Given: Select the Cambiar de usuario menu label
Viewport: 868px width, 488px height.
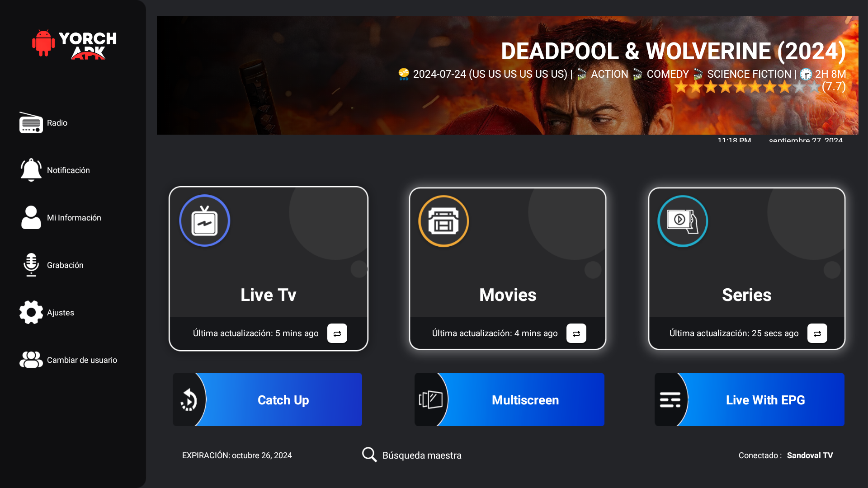Looking at the screenshot, I should tap(82, 360).
